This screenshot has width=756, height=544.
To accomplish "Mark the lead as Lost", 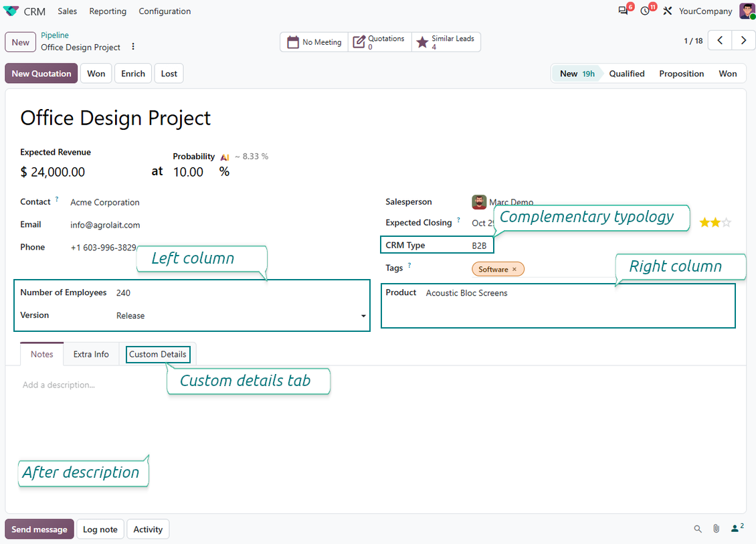I will click(169, 74).
